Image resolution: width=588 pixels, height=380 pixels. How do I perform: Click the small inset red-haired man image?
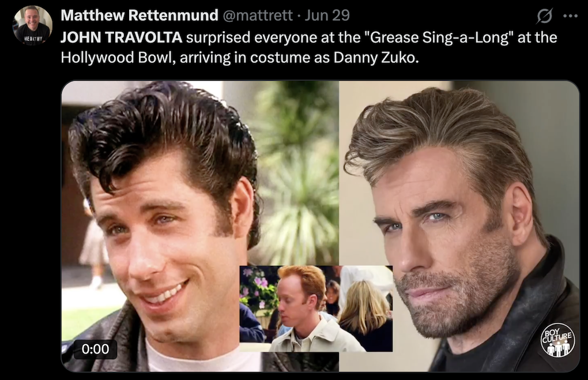[x=316, y=308]
